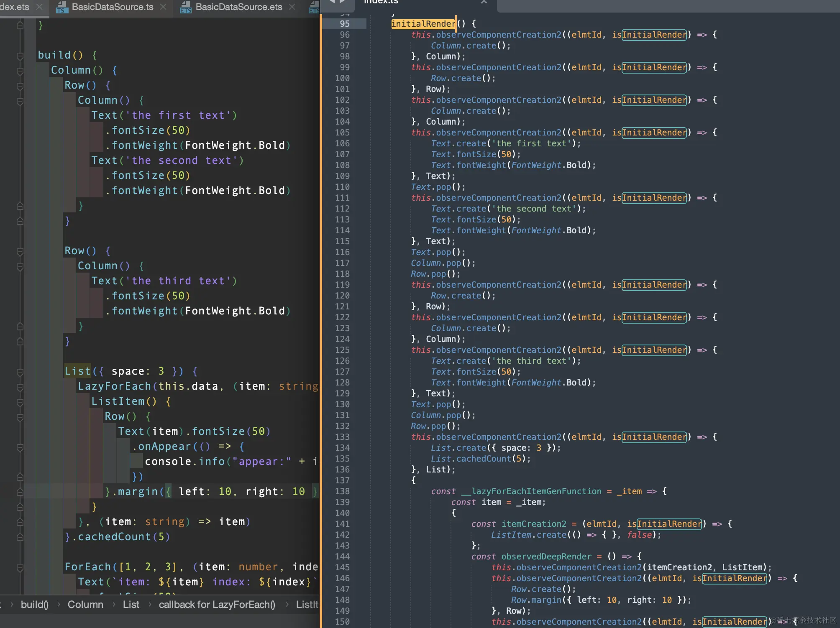Click the isInitialRender parameter on line 96
840x628 pixels.
(650, 35)
